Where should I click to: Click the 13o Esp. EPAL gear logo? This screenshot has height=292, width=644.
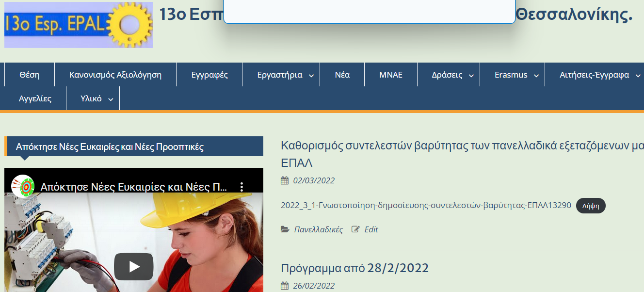(79, 25)
